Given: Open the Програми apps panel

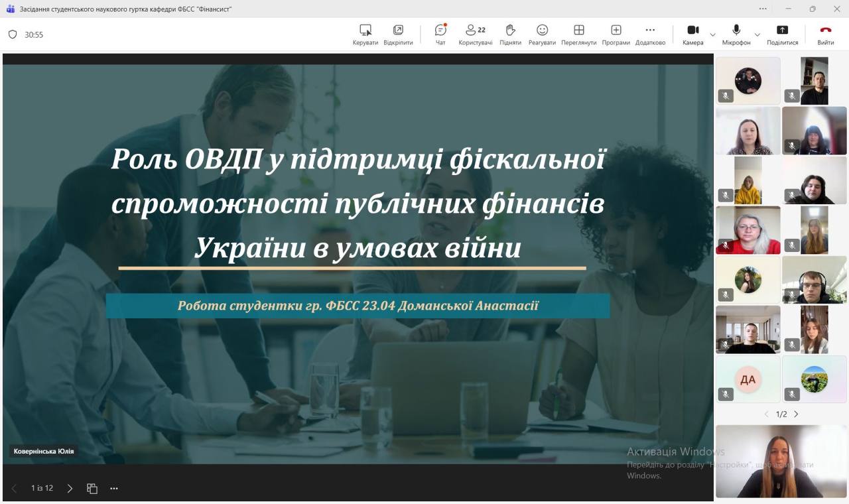Looking at the screenshot, I should point(616,34).
